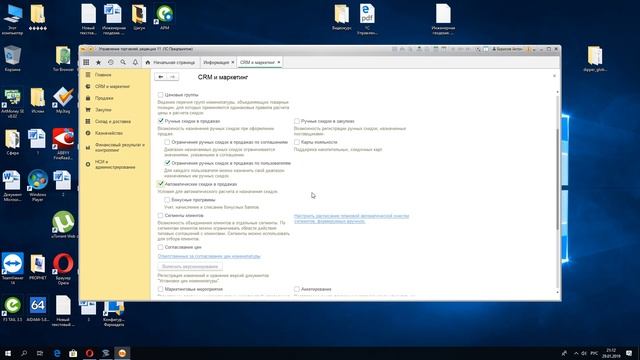Uncheck Ручные скидки в продажах
Image resolution: width=640 pixels, height=360 pixels.
[x=160, y=121]
